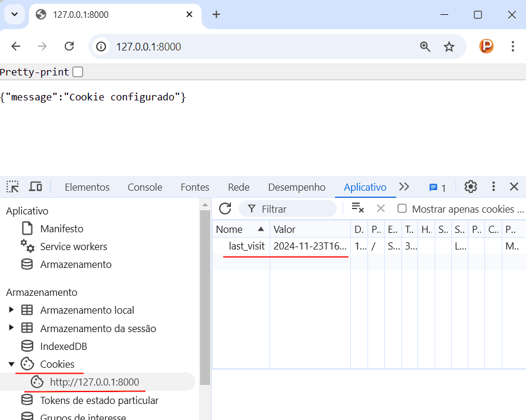Sort by the Nome column header
This screenshot has height=420, width=526.
(x=241, y=229)
